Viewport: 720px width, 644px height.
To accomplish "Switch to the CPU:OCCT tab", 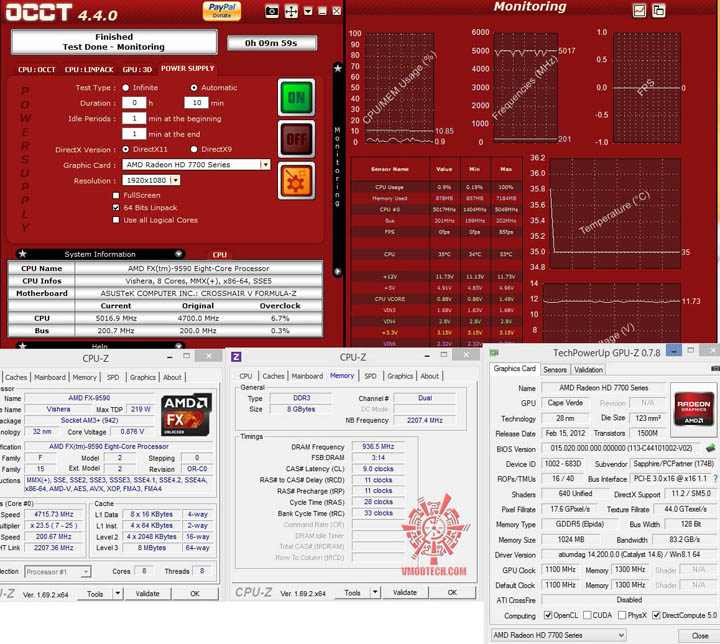I will (37, 69).
